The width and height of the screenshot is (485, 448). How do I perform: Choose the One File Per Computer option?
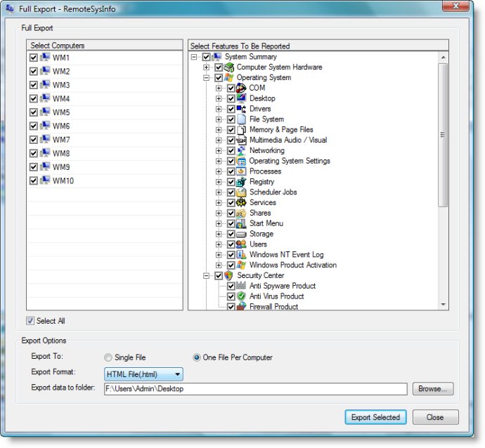(196, 357)
